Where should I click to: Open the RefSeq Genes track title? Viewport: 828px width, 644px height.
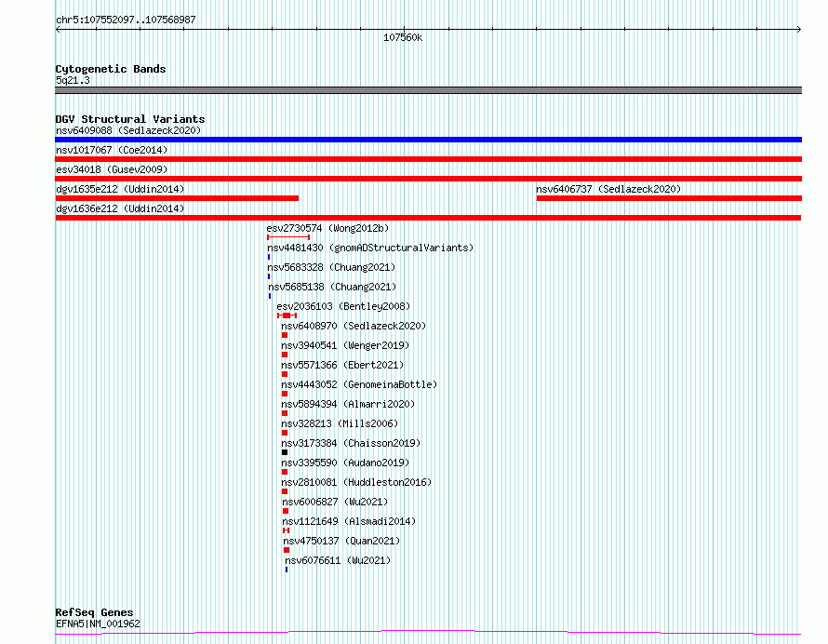[94, 613]
